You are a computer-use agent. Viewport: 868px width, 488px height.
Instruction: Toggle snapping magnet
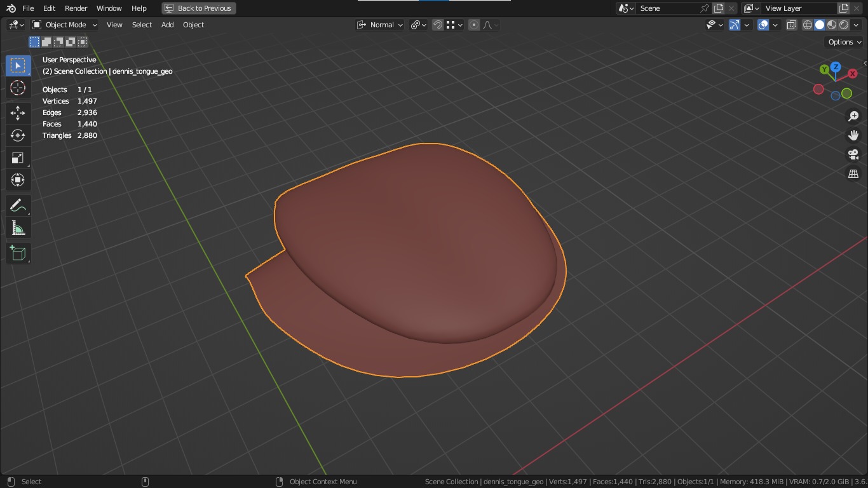coord(438,25)
